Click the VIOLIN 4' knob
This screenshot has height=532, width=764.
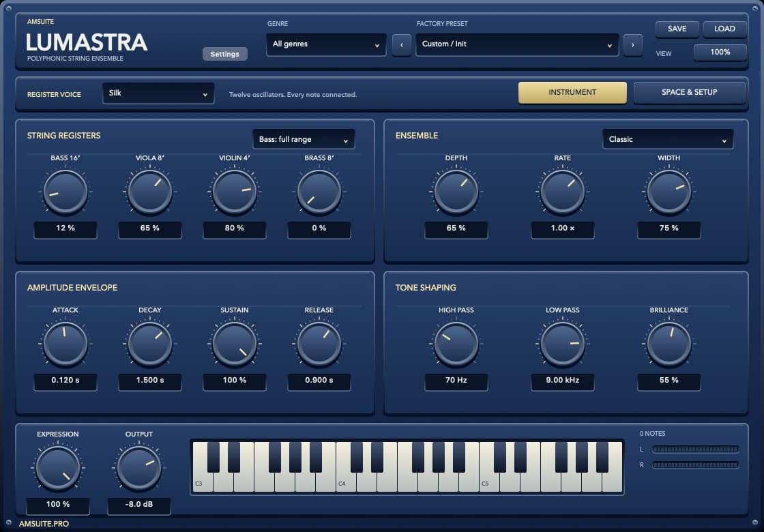point(235,192)
